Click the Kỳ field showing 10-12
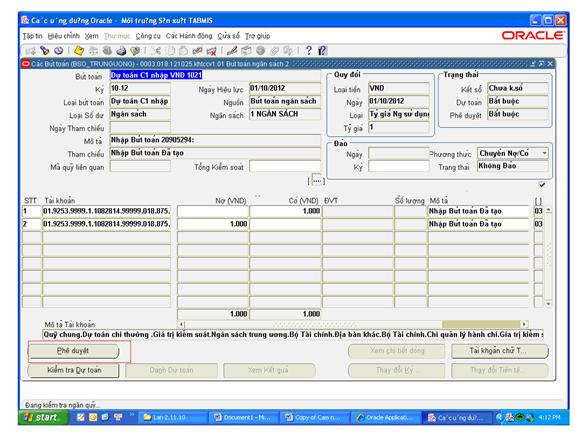Viewport: 575px width, 434px height. (x=140, y=88)
